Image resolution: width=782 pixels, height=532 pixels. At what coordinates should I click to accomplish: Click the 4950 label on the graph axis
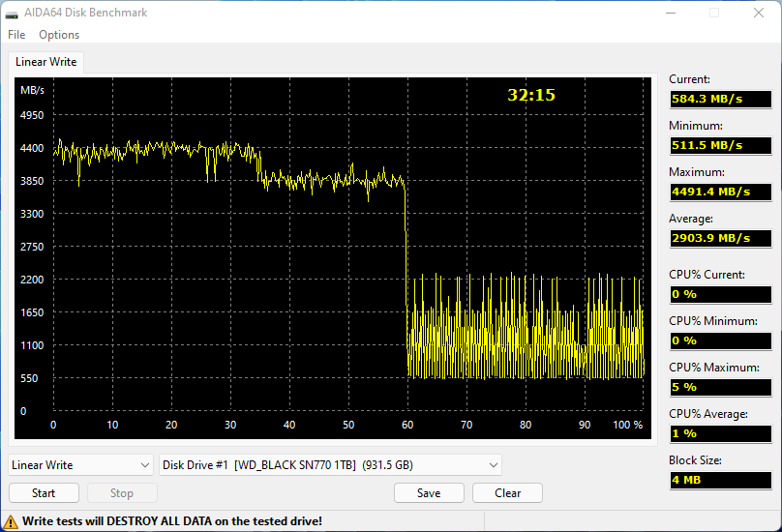(32, 115)
